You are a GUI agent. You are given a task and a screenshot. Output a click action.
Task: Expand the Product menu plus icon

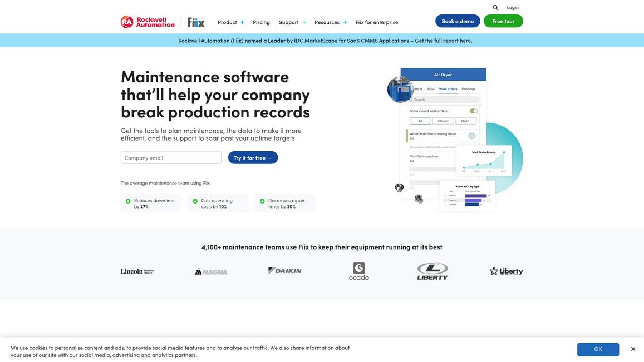(242, 22)
